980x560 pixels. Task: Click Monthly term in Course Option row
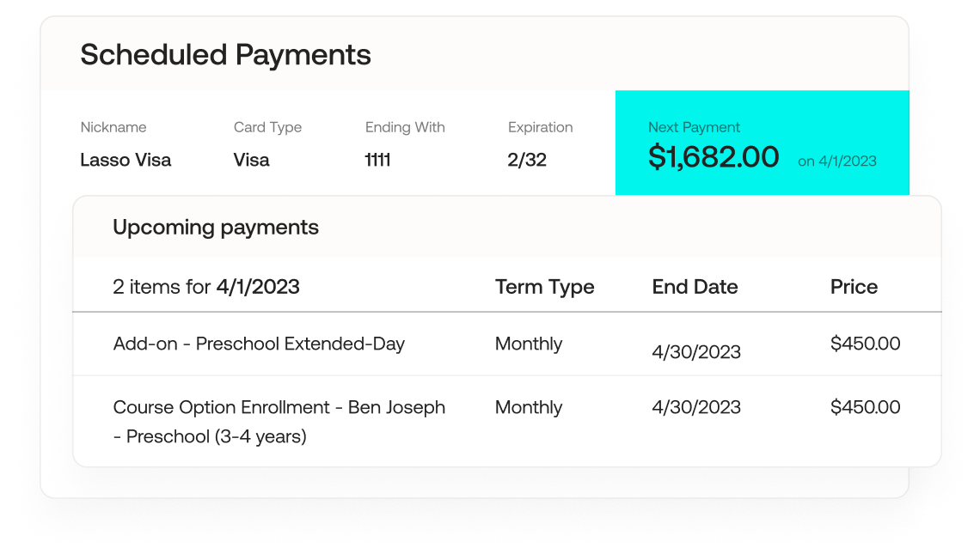tap(529, 407)
